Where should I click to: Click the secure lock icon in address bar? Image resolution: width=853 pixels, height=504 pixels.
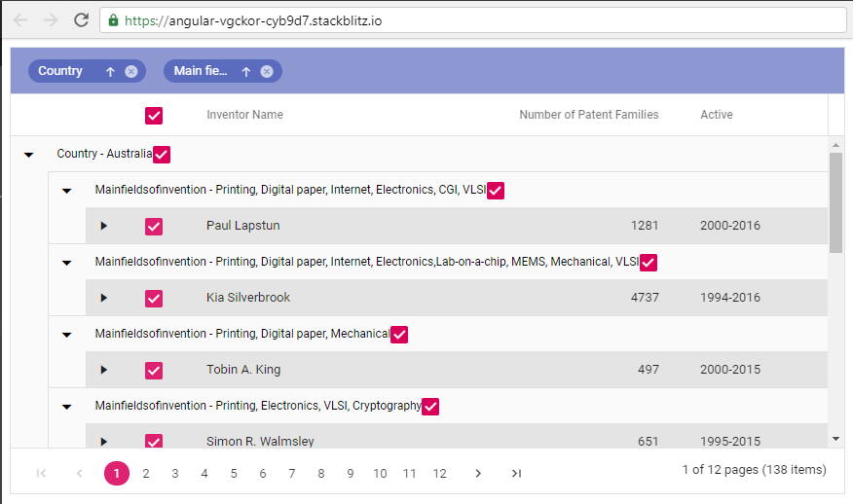(114, 19)
